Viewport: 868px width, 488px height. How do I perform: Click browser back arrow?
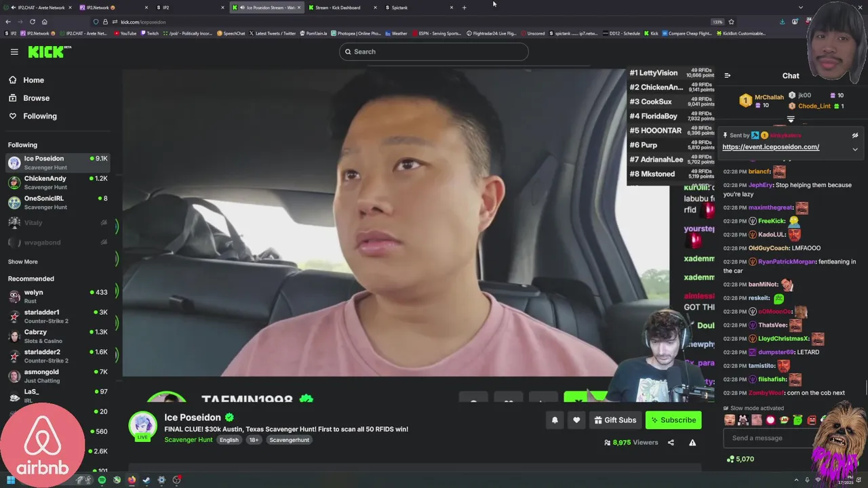[x=9, y=22]
